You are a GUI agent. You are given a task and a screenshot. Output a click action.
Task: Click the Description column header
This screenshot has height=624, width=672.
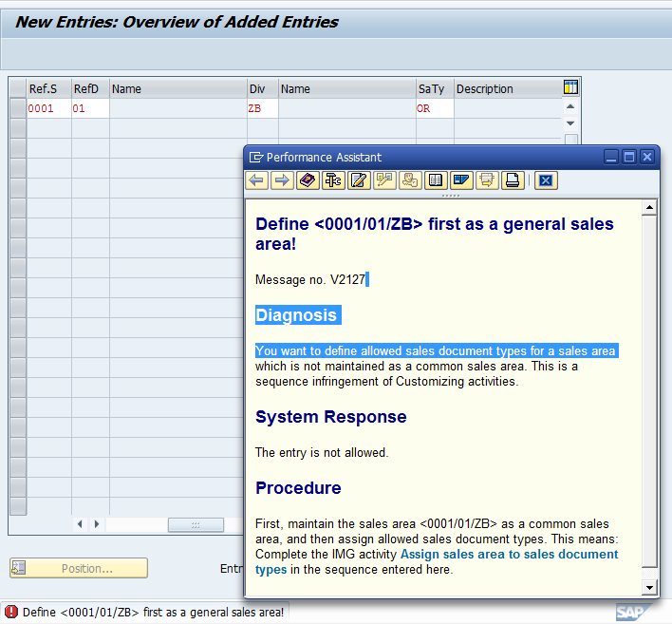[508, 88]
